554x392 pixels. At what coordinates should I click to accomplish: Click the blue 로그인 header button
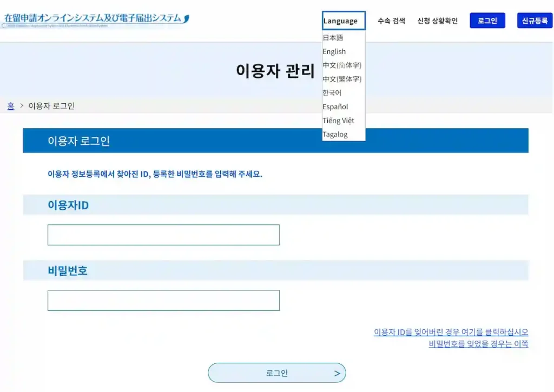[486, 20]
